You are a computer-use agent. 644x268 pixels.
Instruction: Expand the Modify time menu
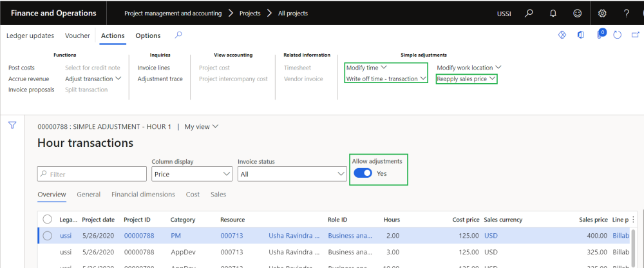(366, 68)
